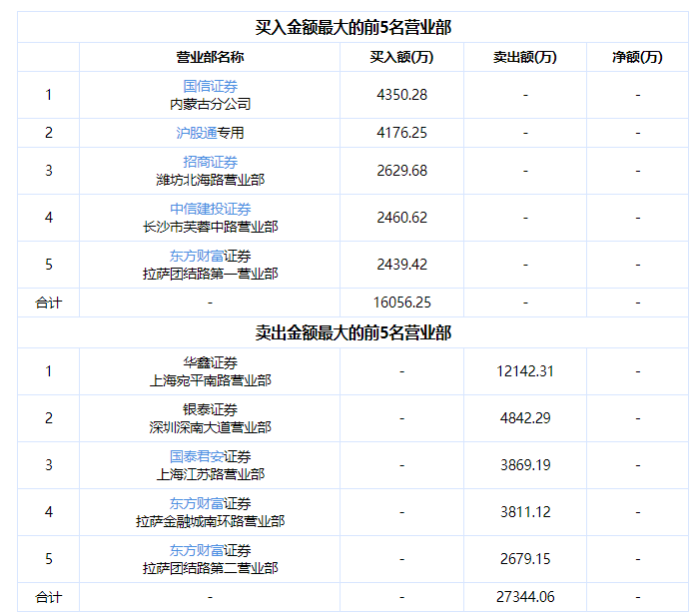Select the 卖出额(万) column header
697x616 pixels.
tap(525, 57)
